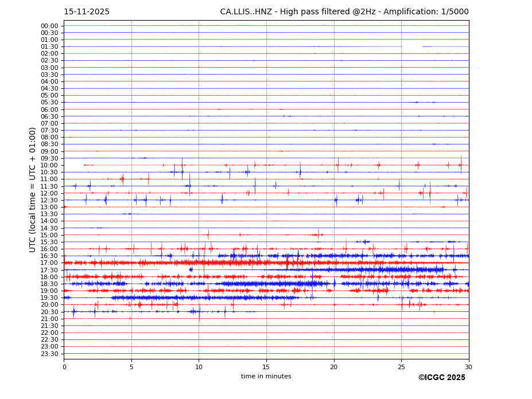
Task: Select the 06:00 row time label
Action: pos(49,109)
